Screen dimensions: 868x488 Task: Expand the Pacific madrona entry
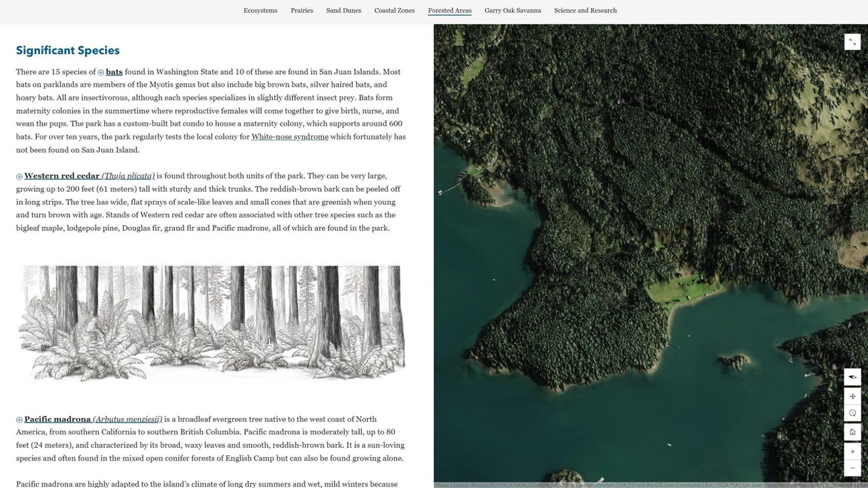[19, 419]
